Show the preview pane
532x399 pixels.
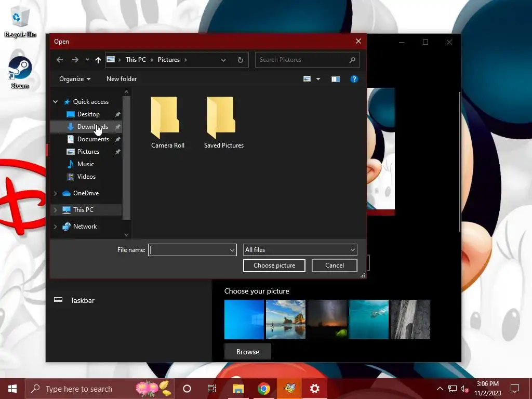[x=336, y=79]
